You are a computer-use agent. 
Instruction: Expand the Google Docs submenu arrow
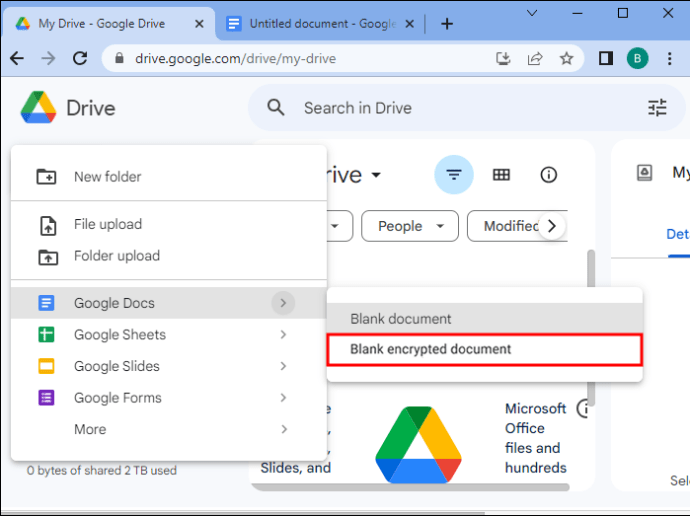click(x=283, y=303)
